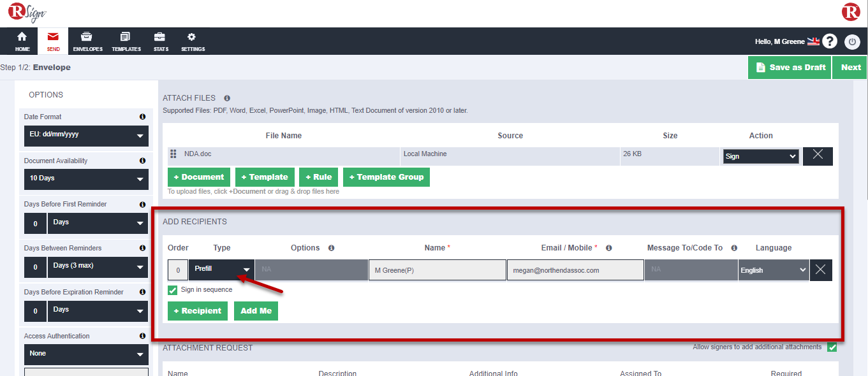Screen dimensions: 868x376
Task: Click the Attach Files info icon
Action: pos(227,98)
